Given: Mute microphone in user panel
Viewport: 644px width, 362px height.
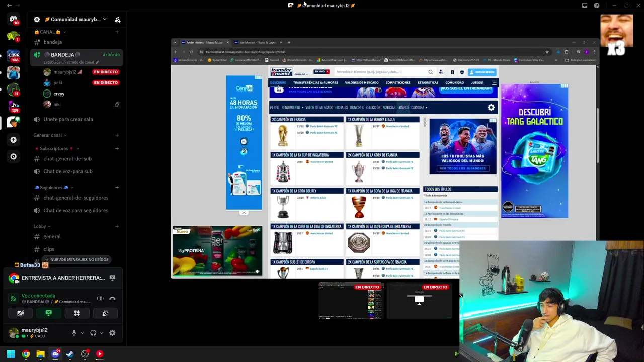Looking at the screenshot, I should 74,333.
